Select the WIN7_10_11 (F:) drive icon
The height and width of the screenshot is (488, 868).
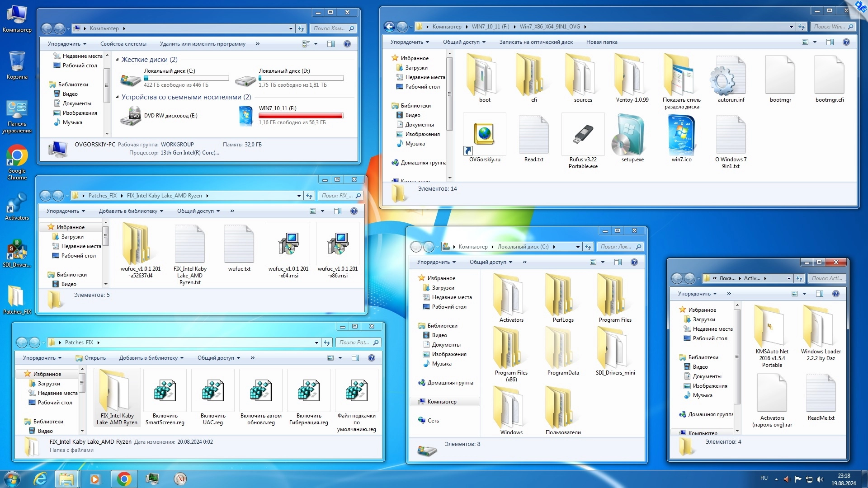[245, 116]
